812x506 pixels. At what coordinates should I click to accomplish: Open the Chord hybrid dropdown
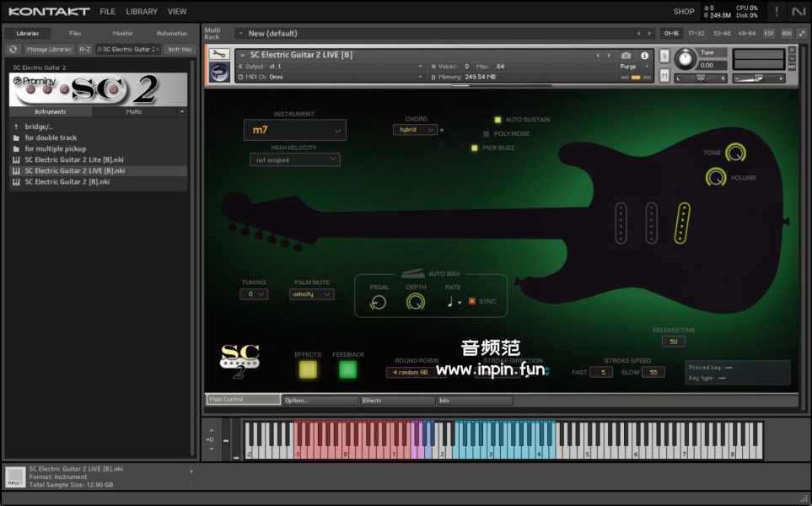[414, 130]
